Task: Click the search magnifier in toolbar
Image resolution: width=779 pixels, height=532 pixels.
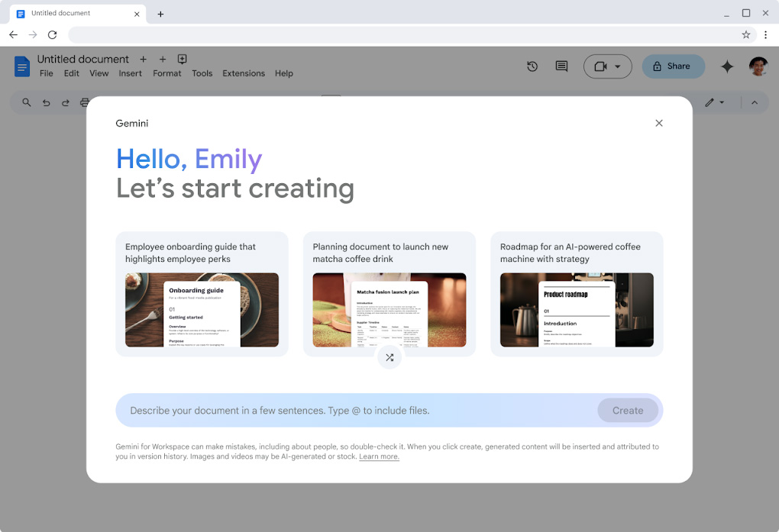Action: 27,102
